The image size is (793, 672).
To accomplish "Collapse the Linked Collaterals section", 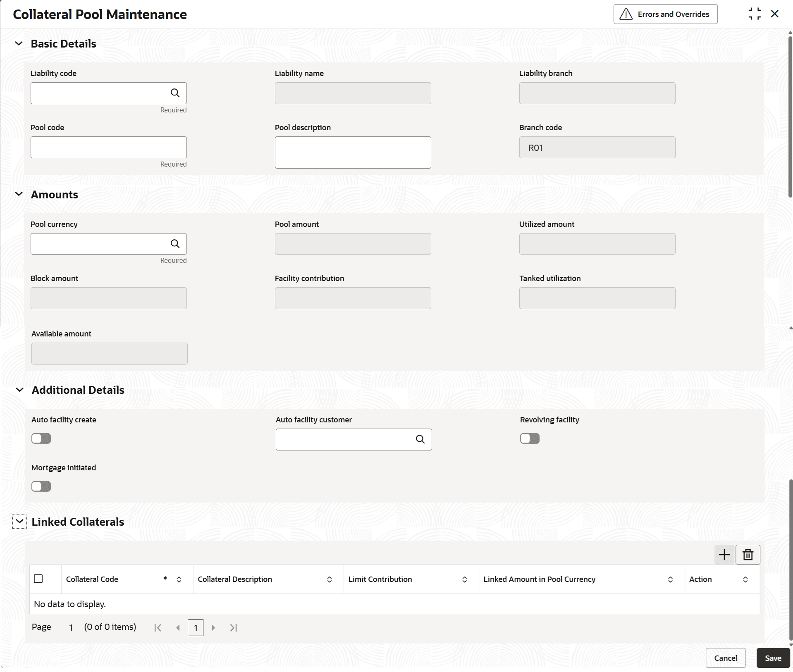I will (x=19, y=522).
